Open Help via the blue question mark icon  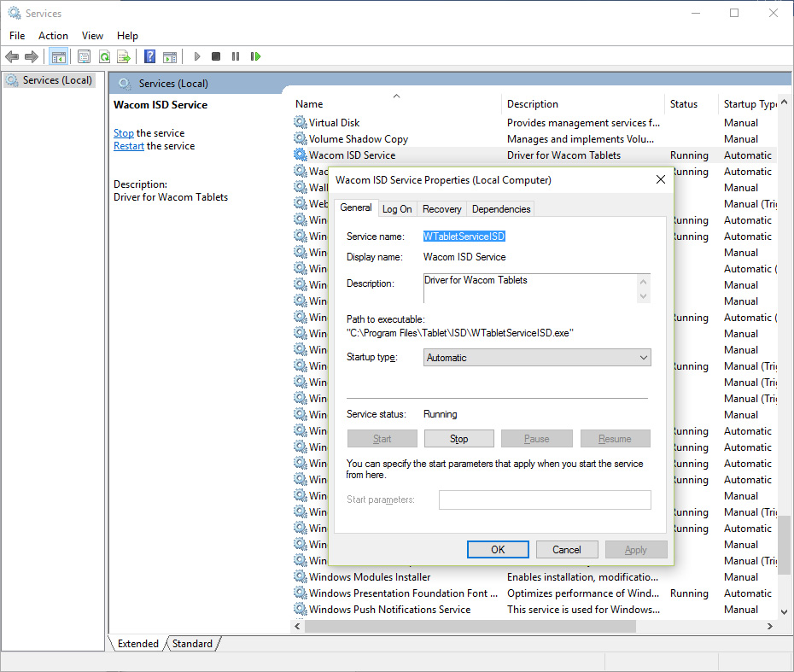pos(150,56)
